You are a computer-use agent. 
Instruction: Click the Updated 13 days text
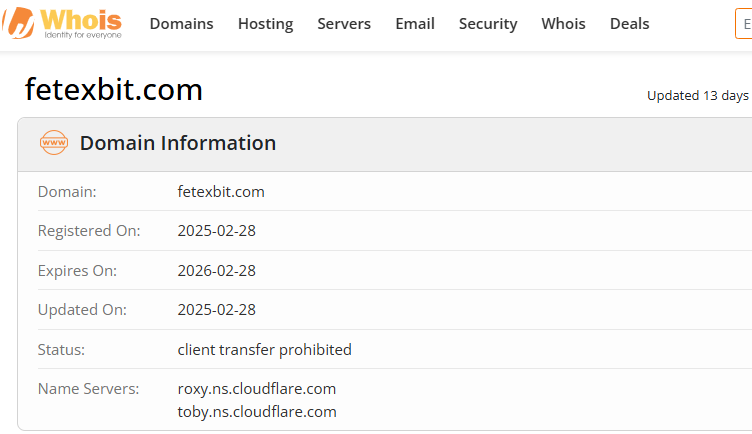698,95
